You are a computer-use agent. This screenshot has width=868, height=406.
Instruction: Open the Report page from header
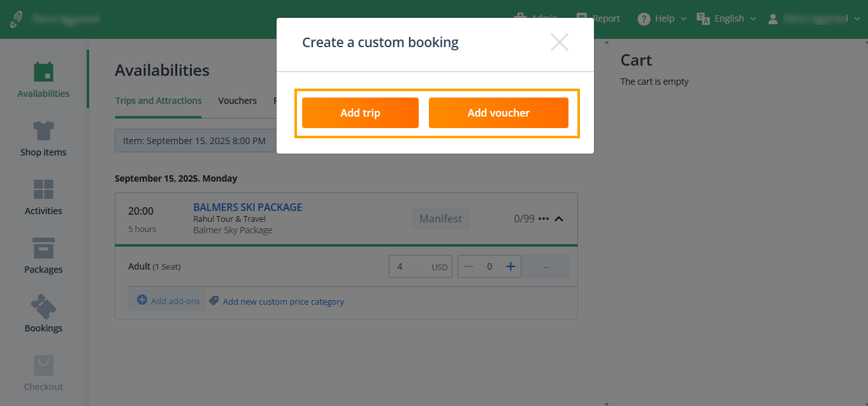coord(598,18)
